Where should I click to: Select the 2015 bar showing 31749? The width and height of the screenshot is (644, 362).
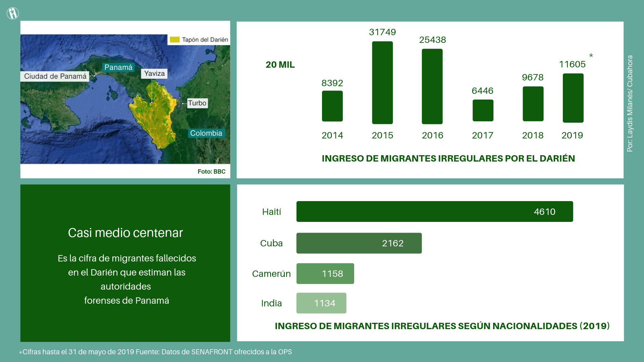382,82
